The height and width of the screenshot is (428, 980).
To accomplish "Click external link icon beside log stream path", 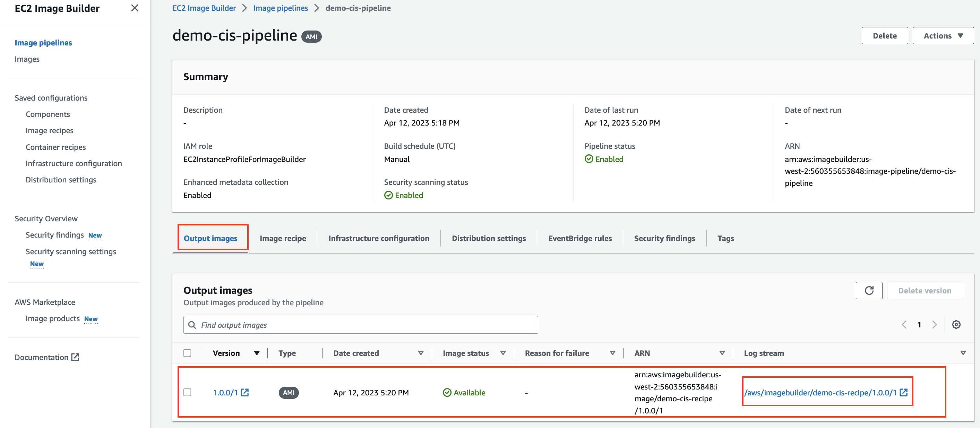I will point(903,392).
